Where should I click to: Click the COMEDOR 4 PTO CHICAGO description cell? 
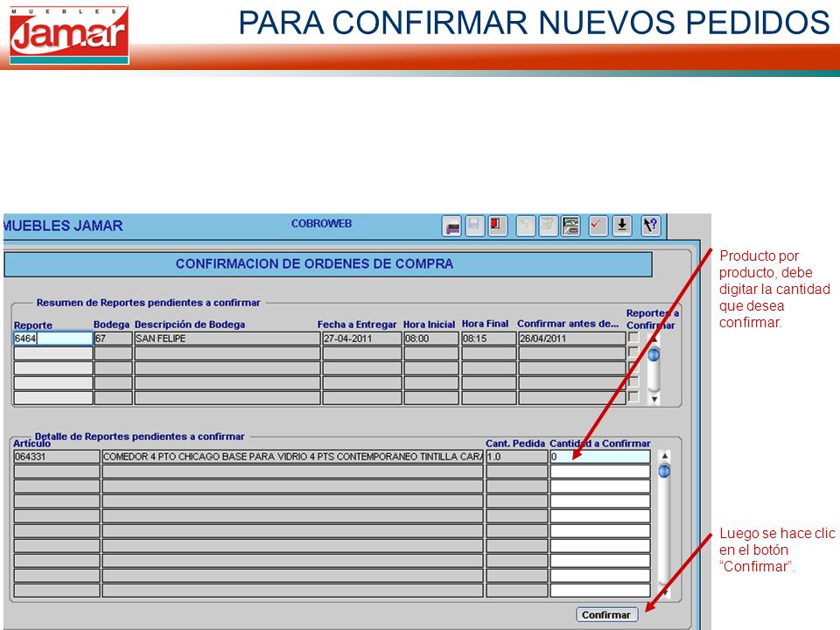click(292, 457)
